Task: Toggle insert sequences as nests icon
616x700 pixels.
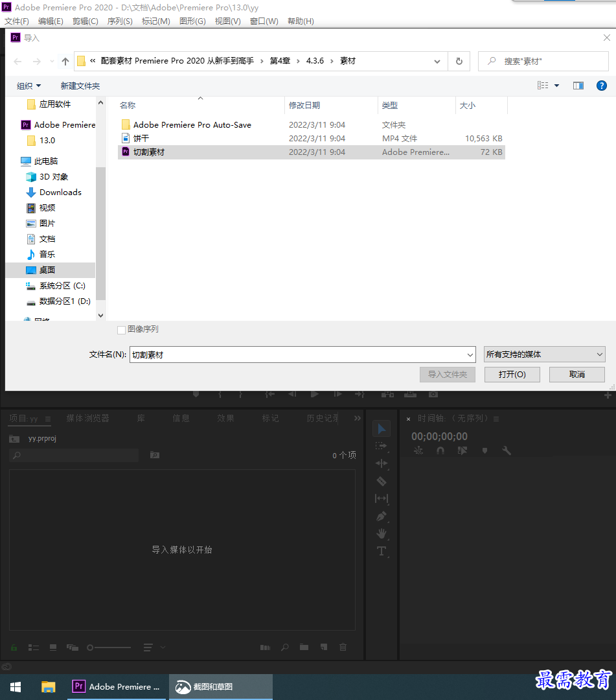Action: click(418, 450)
